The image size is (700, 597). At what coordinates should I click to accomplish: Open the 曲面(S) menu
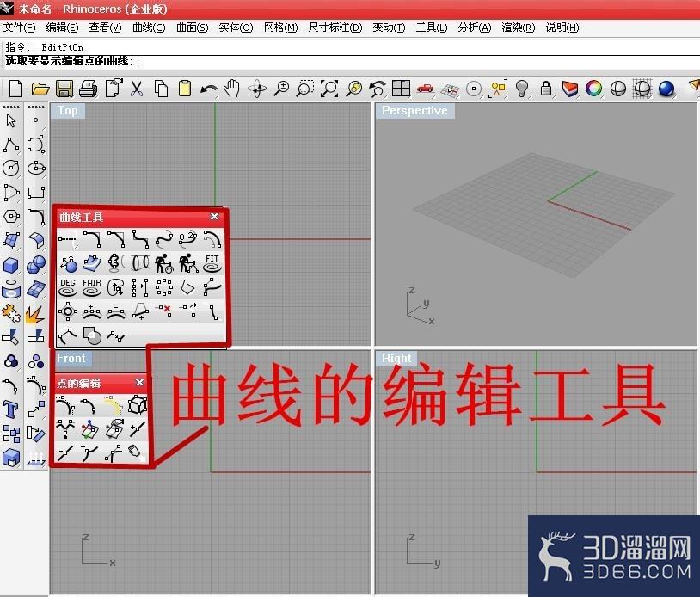tap(192, 28)
